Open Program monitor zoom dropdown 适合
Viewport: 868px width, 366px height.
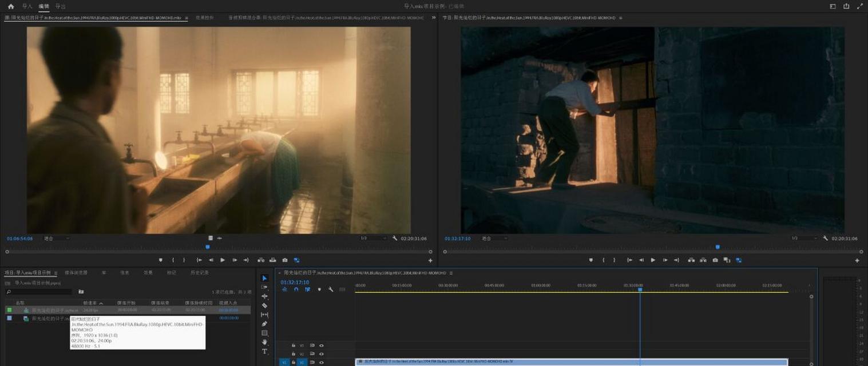coord(494,238)
